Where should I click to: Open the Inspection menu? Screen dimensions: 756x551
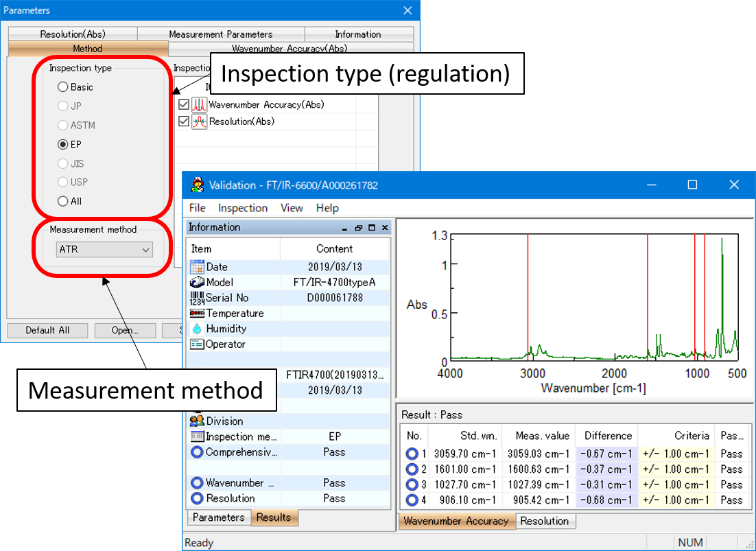[243, 208]
